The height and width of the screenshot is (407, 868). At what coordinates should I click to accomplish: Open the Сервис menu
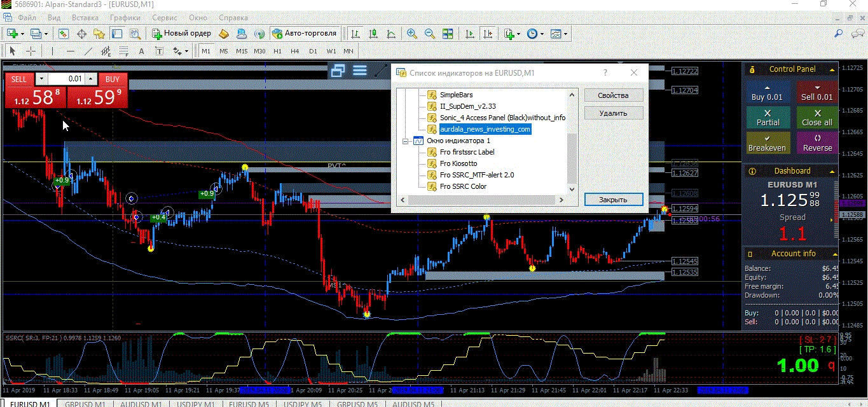(x=165, y=18)
